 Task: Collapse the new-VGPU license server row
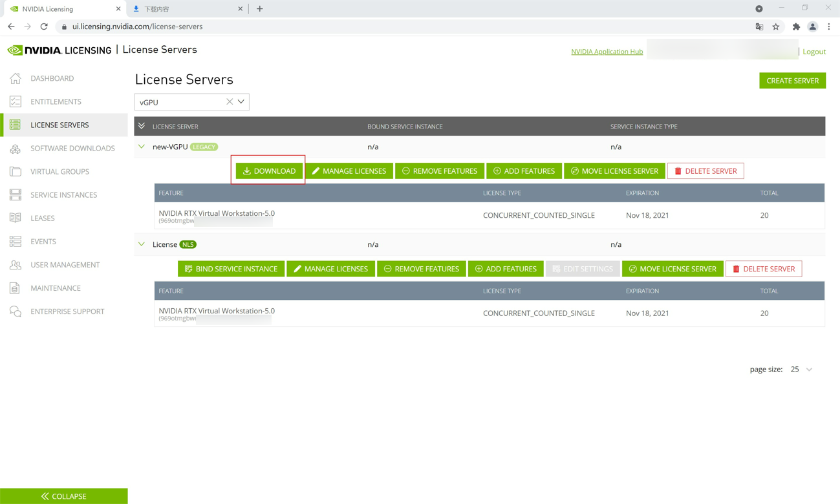pos(142,147)
